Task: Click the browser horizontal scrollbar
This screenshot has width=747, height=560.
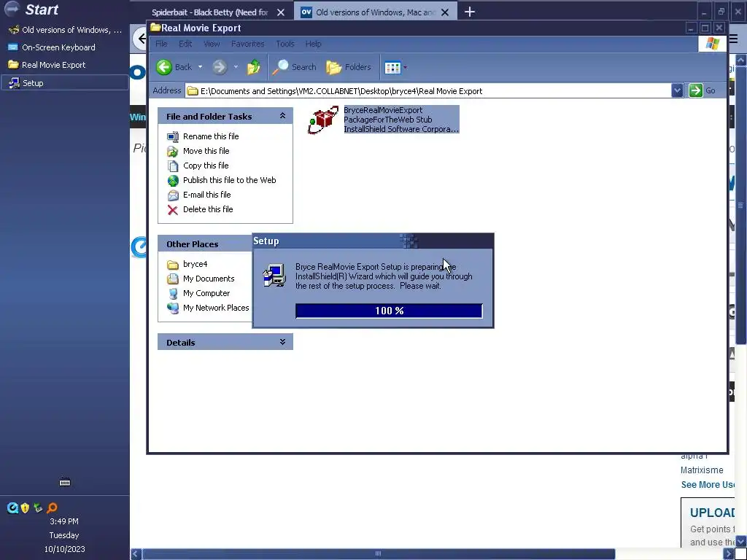Action: 379,553
